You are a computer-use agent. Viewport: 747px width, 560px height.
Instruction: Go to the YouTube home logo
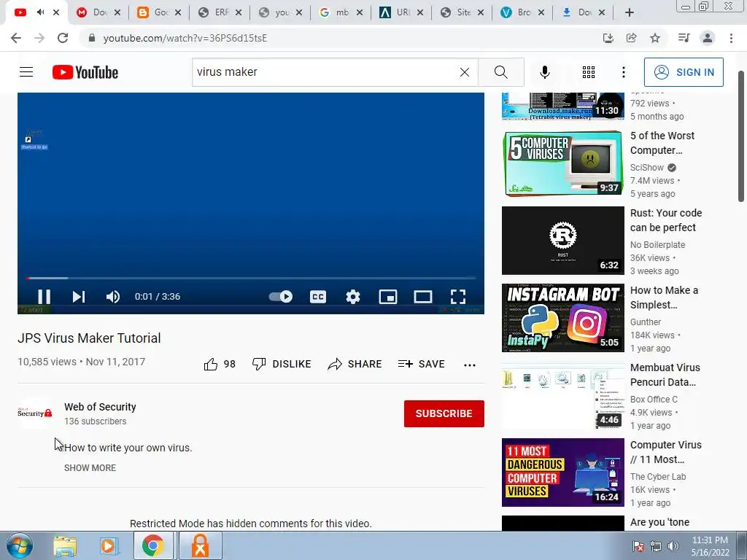pos(85,72)
